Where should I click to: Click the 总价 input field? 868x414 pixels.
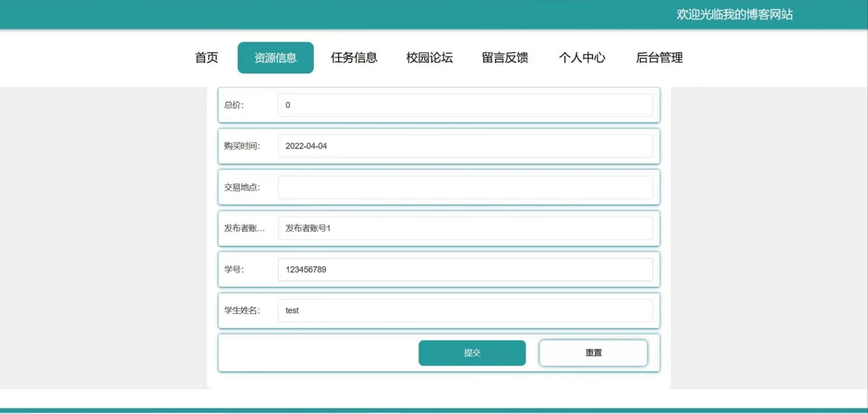click(x=466, y=105)
